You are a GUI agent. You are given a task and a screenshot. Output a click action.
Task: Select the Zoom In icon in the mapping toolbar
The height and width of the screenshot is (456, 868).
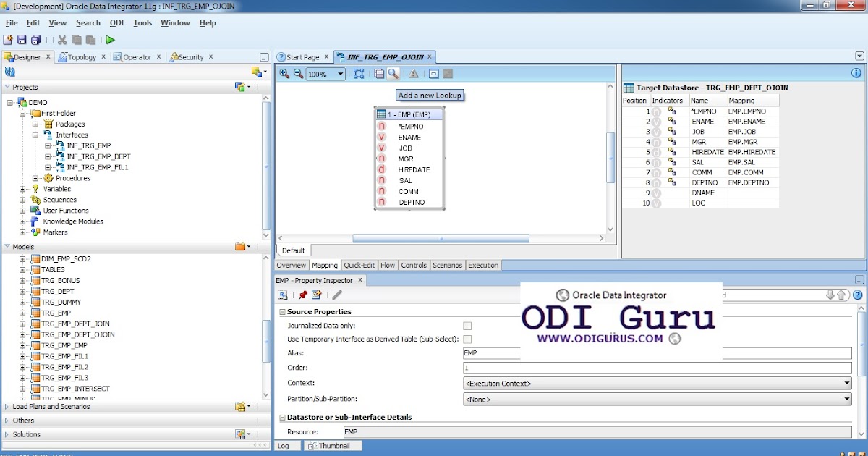[284, 73]
